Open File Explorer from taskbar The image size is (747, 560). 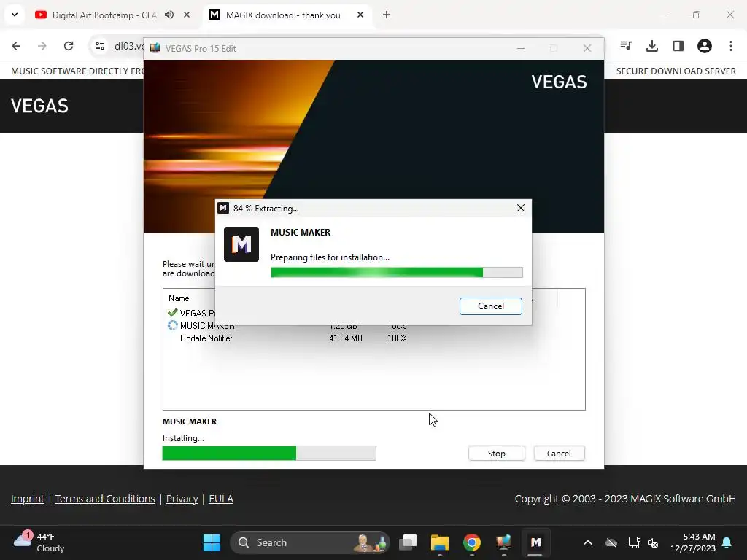click(x=440, y=542)
